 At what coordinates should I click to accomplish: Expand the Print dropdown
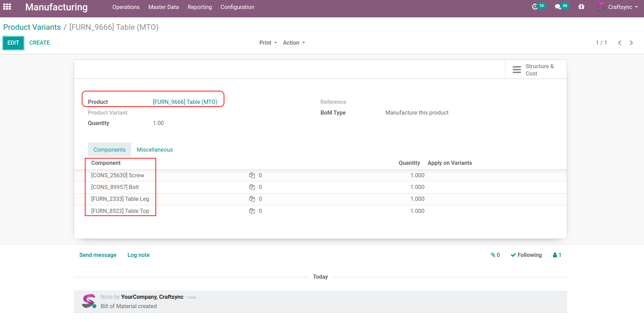[x=268, y=43]
